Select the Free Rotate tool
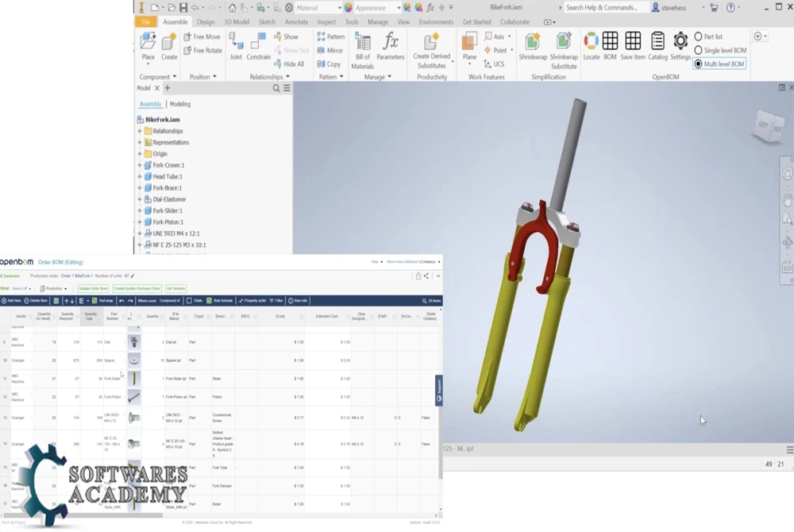 [x=202, y=50]
